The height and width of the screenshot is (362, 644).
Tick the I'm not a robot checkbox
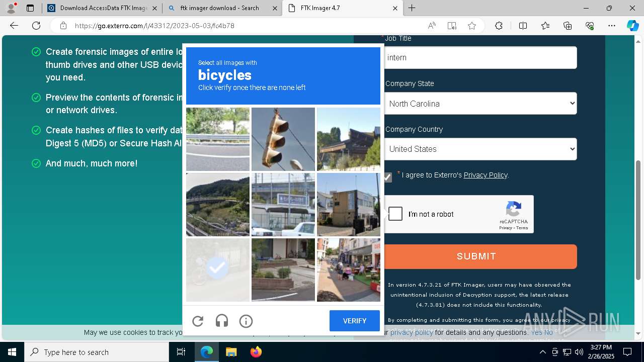click(395, 214)
